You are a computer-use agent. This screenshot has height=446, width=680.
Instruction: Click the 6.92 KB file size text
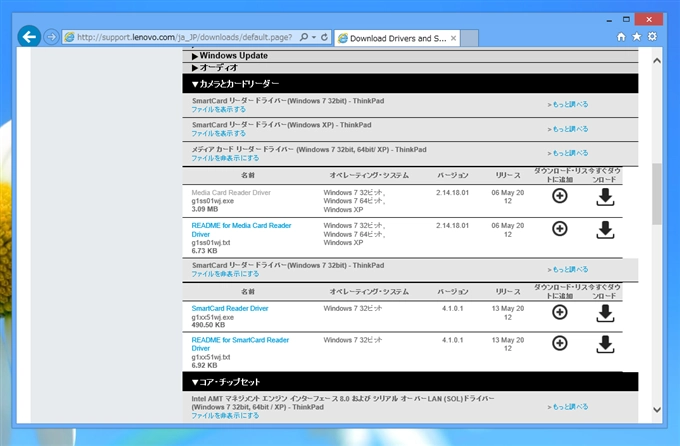(x=204, y=365)
